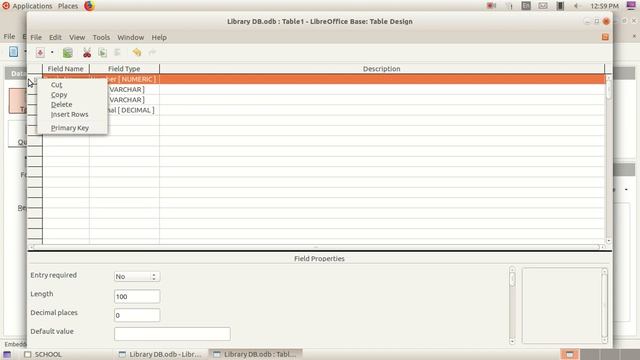
Task: Open the Applications menu in the top panel
Action: (32, 6)
